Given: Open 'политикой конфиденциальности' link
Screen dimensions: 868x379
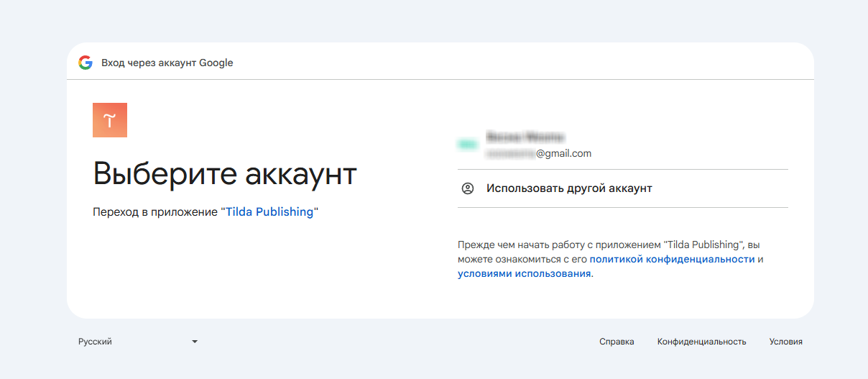Looking at the screenshot, I should pos(673,259).
